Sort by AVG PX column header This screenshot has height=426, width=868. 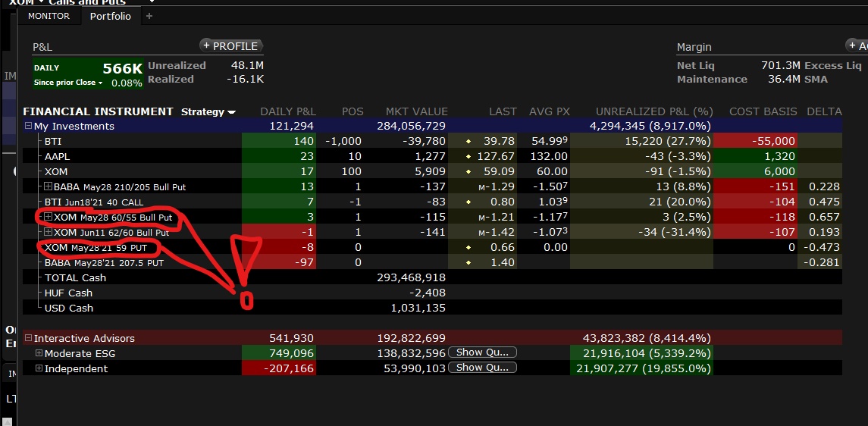(549, 111)
